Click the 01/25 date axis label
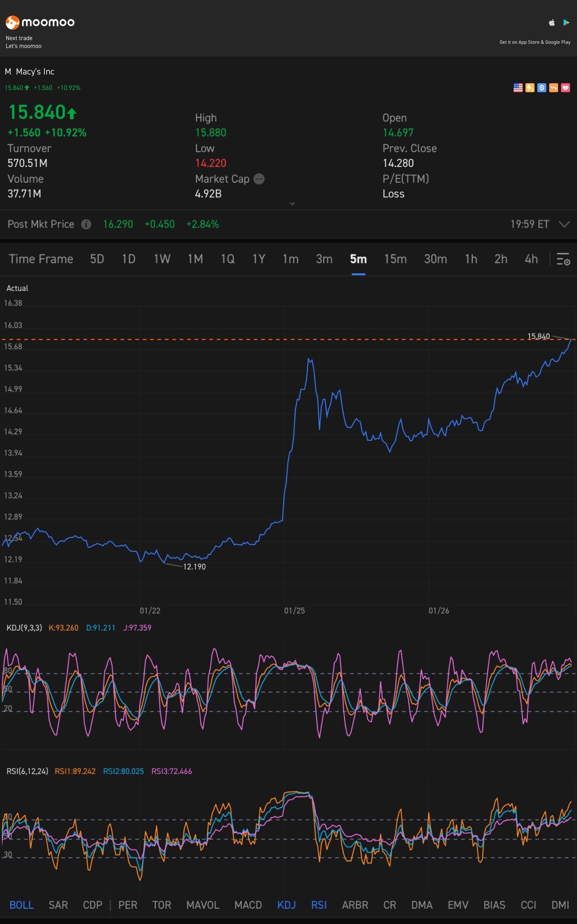The image size is (577, 924). click(x=295, y=611)
